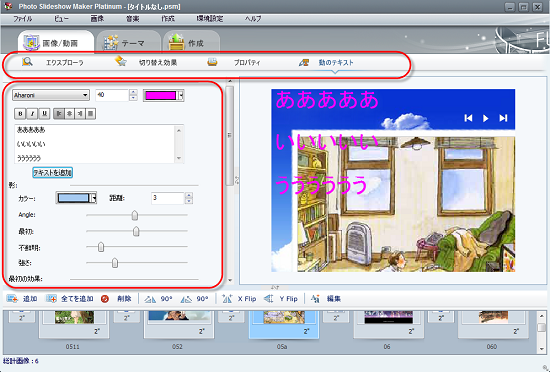Open the エクスプローラ explorer magnifier icon
Image resolution: width=550 pixels, height=372 pixels.
point(27,62)
